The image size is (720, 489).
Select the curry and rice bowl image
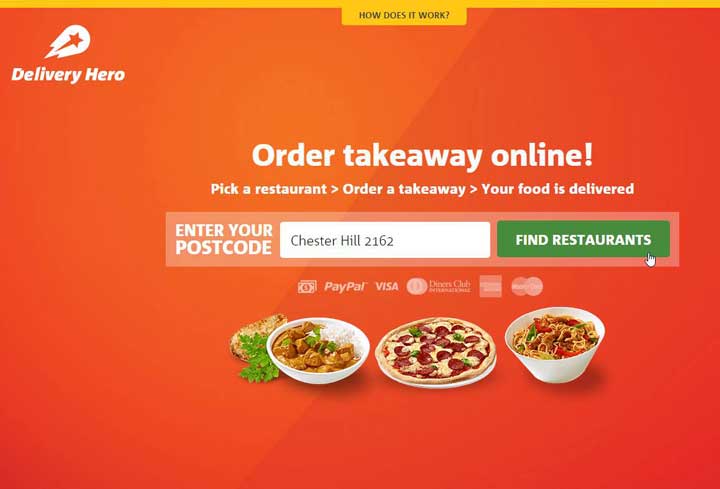318,350
